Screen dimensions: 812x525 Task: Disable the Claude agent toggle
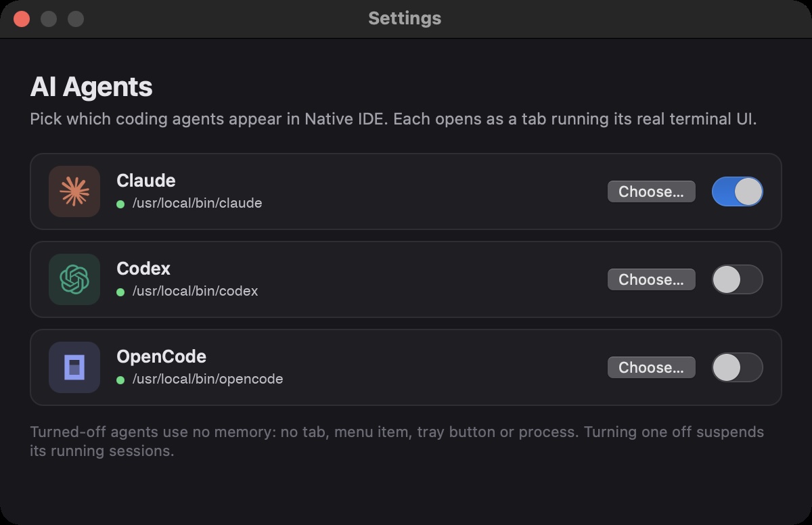[x=737, y=191]
